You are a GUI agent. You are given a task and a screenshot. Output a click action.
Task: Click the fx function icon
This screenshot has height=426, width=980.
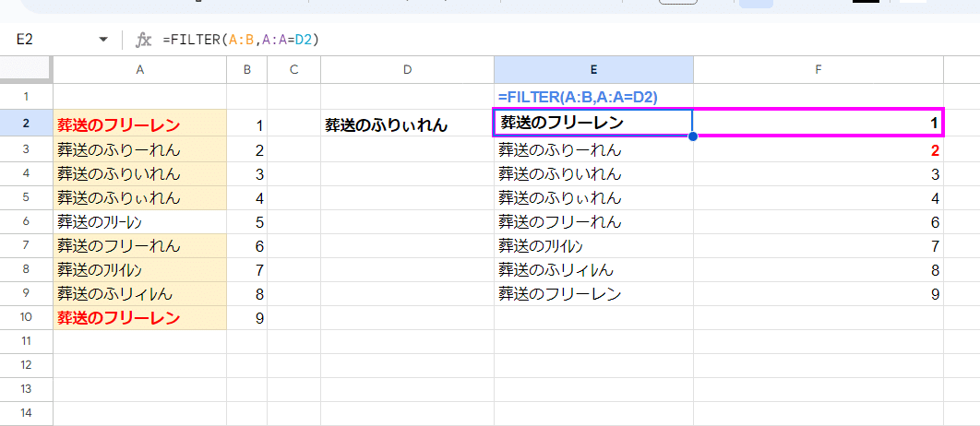coord(144,40)
